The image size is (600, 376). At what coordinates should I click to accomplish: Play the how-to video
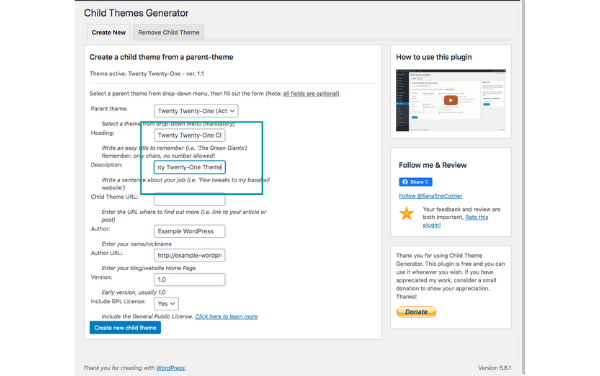[x=450, y=100]
